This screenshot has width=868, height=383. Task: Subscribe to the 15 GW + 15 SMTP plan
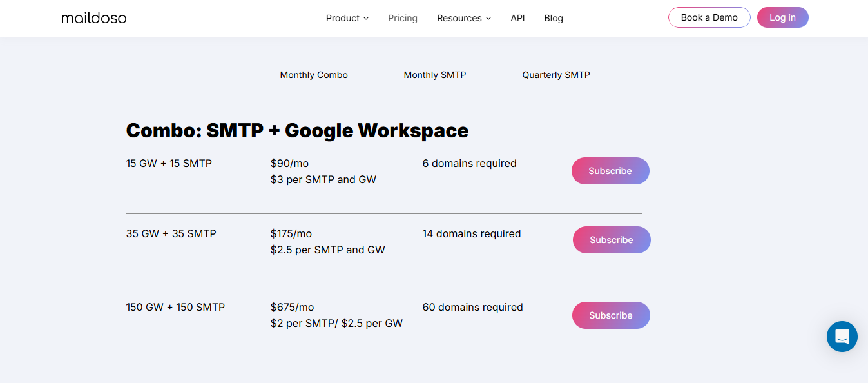point(610,171)
